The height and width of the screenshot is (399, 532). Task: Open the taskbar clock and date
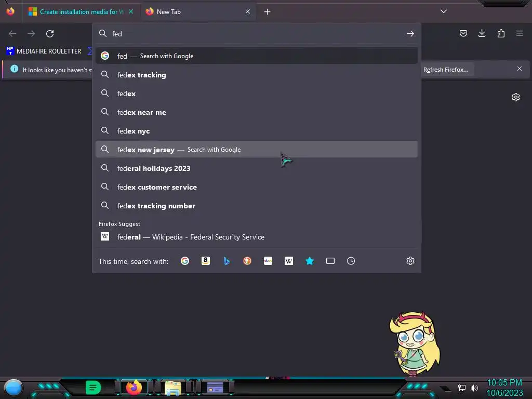pos(504,388)
